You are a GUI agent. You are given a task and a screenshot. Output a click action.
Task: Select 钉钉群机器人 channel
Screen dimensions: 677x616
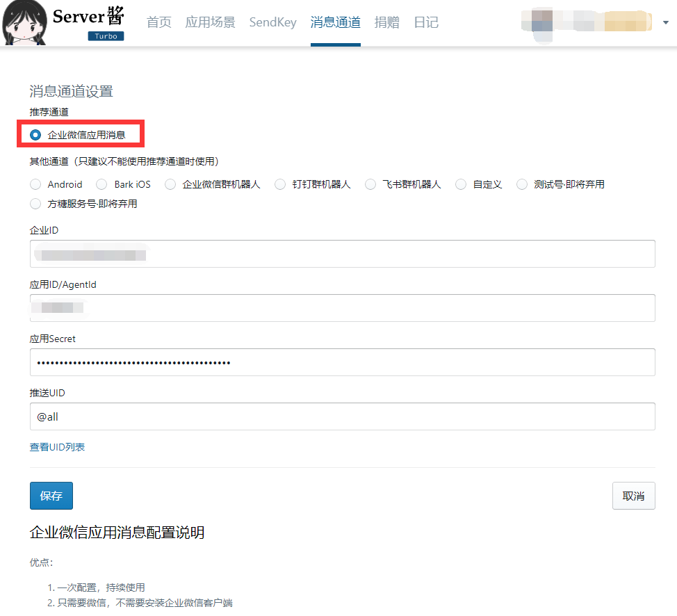point(280,184)
